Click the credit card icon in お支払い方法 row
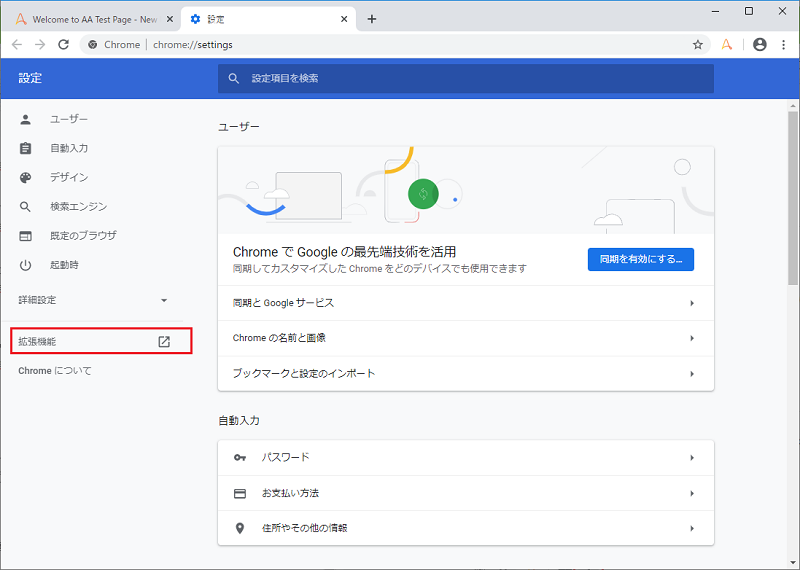Screen dimensions: 800x570 (240, 493)
